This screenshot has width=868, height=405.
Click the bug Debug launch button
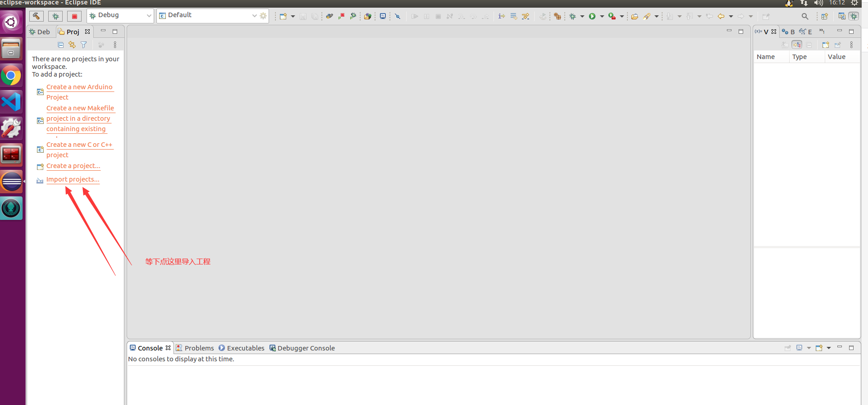(x=55, y=16)
